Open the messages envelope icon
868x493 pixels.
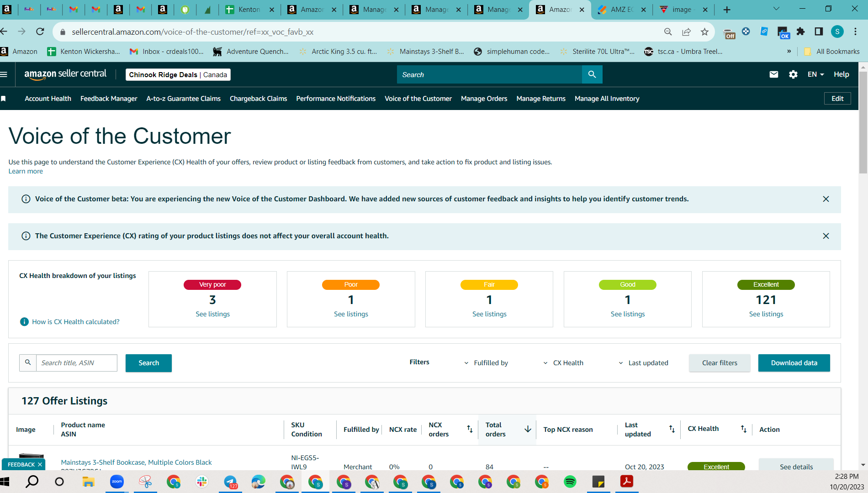tap(774, 74)
